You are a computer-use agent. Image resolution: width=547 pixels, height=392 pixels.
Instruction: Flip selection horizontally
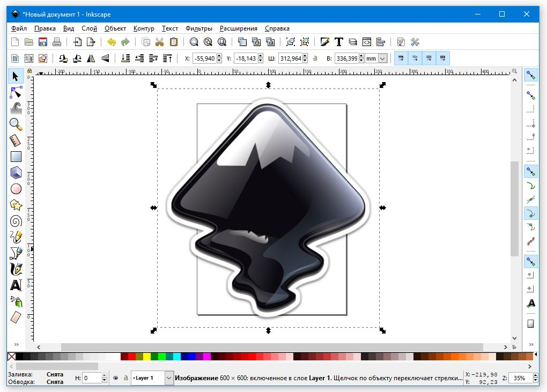tap(91, 58)
